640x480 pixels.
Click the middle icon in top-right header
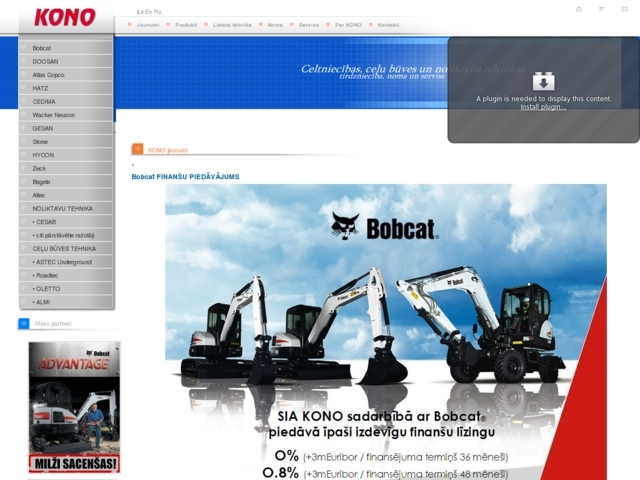602,9
